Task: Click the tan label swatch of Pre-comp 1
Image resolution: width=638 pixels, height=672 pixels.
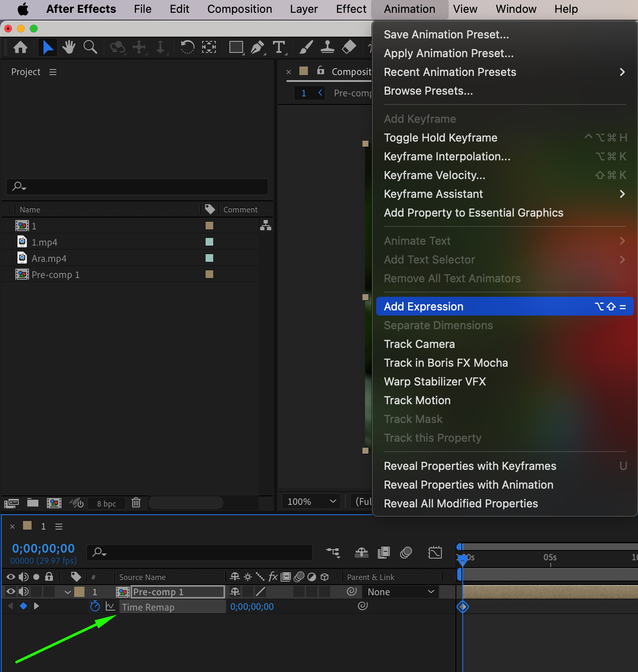Action: pyautogui.click(x=209, y=274)
